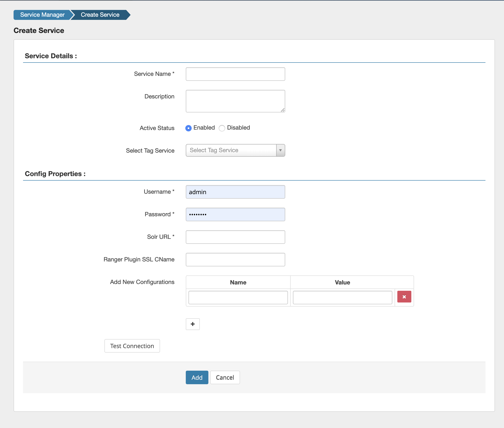Select the Username field containing admin

235,192
